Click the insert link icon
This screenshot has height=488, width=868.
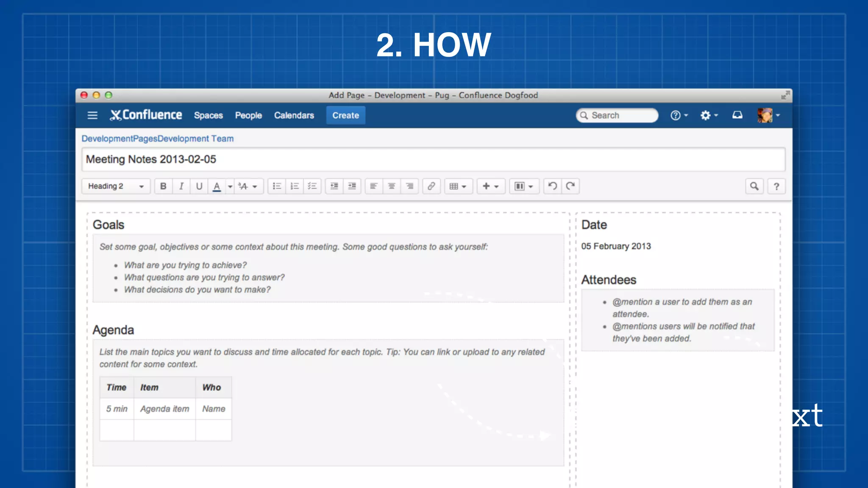[x=431, y=186]
